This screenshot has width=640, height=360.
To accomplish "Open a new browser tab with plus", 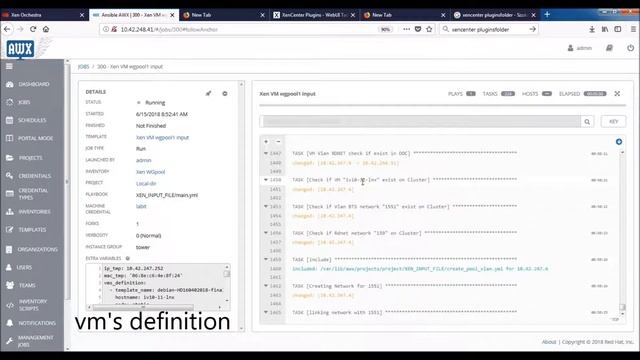I will (547, 15).
